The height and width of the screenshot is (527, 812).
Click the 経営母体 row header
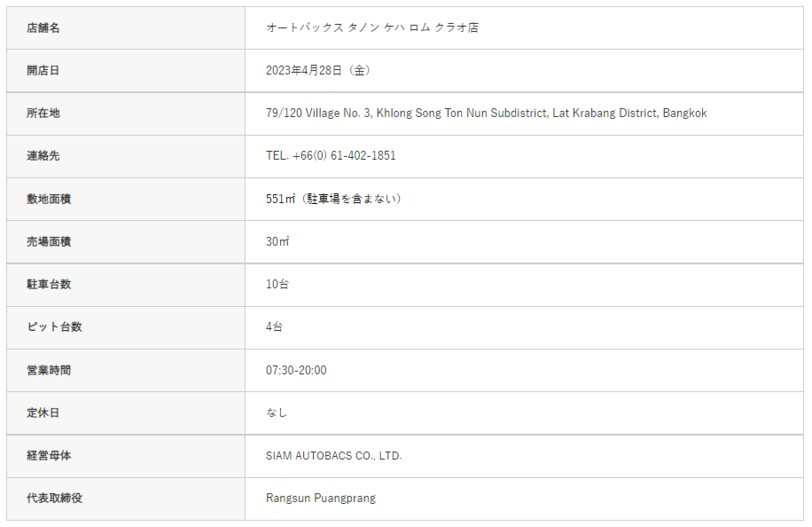[49, 455]
